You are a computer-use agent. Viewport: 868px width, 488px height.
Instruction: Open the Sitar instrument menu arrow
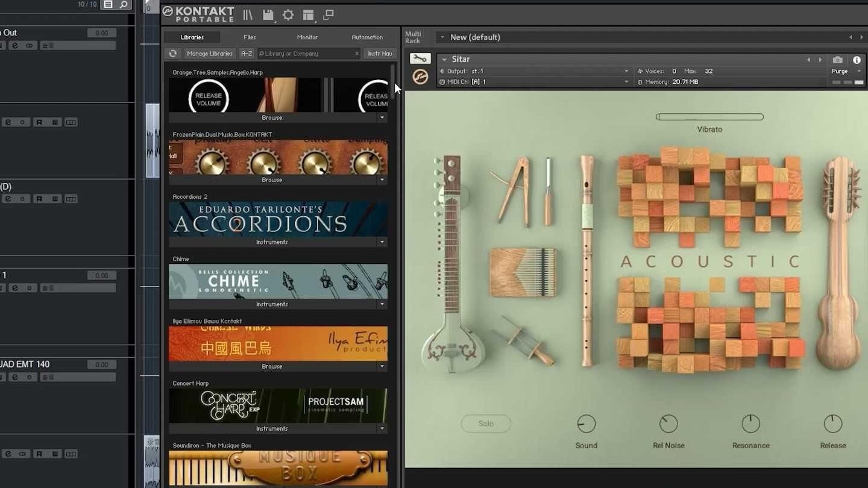(x=444, y=59)
